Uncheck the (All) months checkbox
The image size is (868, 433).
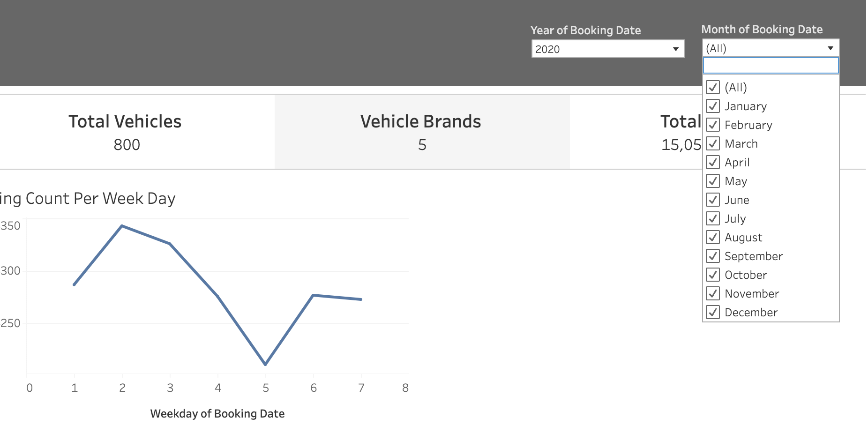coord(713,87)
